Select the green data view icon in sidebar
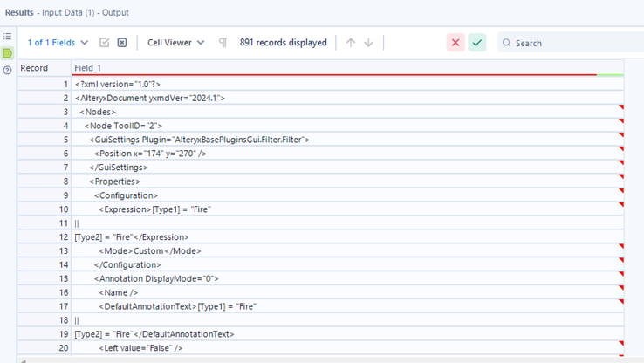 coord(7,53)
